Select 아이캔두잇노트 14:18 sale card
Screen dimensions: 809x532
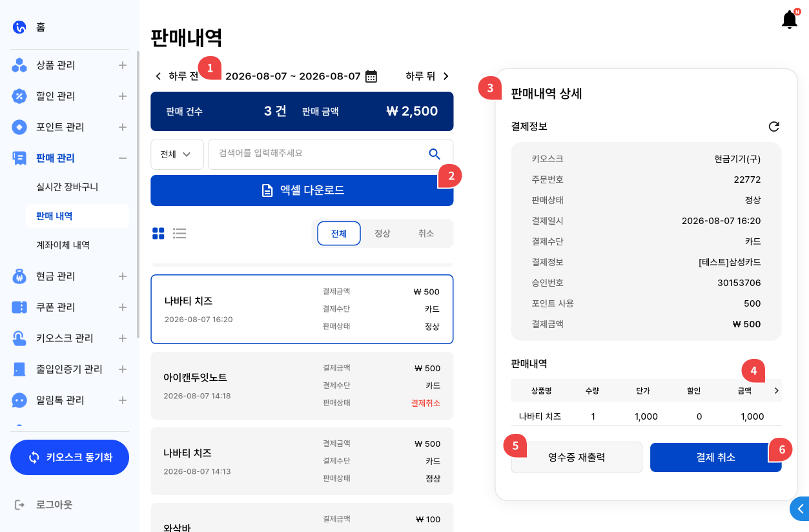click(x=302, y=385)
